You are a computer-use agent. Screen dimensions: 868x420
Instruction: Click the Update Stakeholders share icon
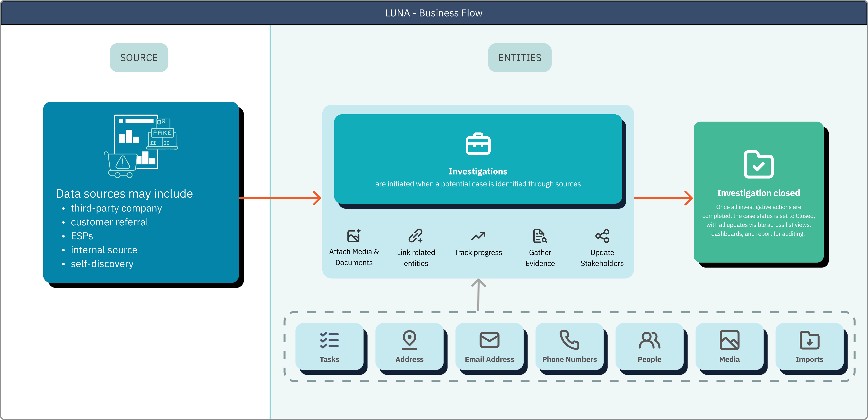pos(602,236)
